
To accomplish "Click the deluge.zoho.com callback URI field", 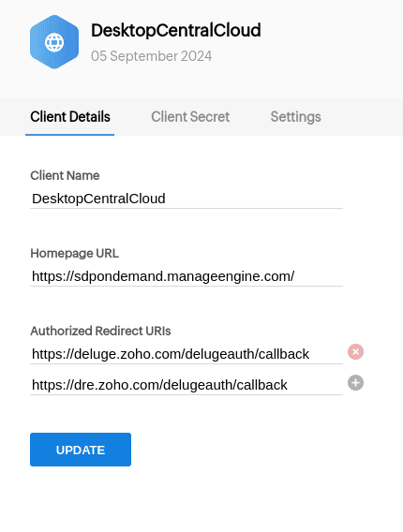I will click(187, 354).
